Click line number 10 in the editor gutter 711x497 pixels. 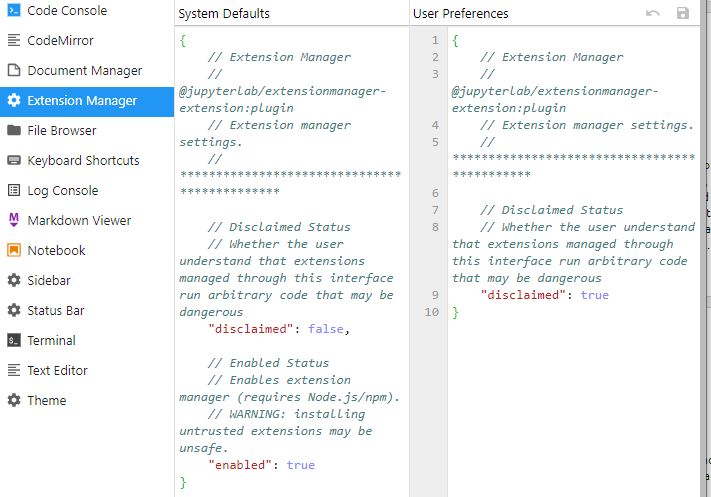(x=431, y=313)
